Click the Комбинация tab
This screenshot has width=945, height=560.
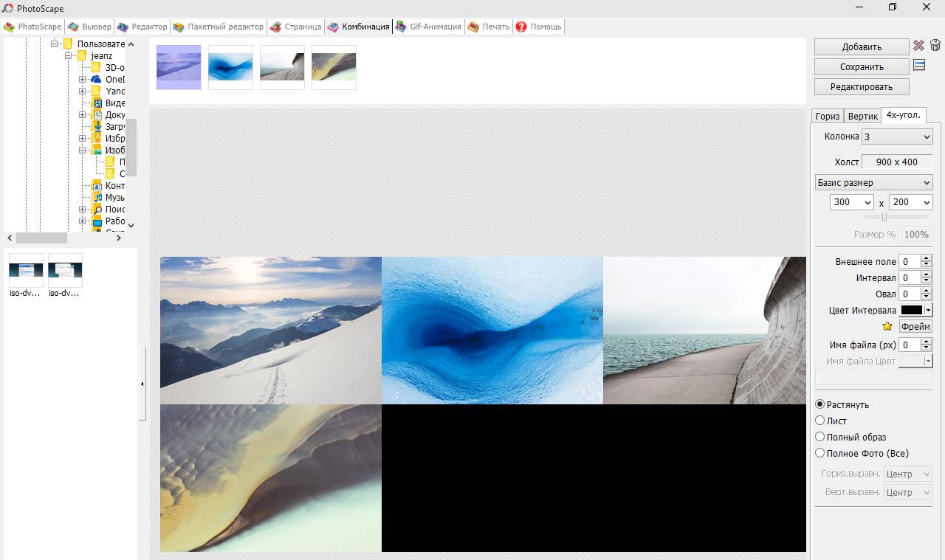[x=358, y=27]
